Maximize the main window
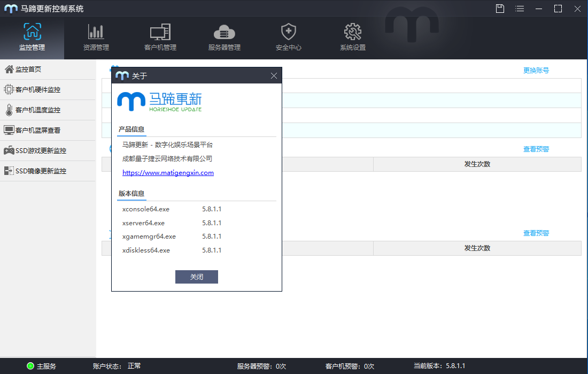This screenshot has height=374, width=588. click(558, 9)
